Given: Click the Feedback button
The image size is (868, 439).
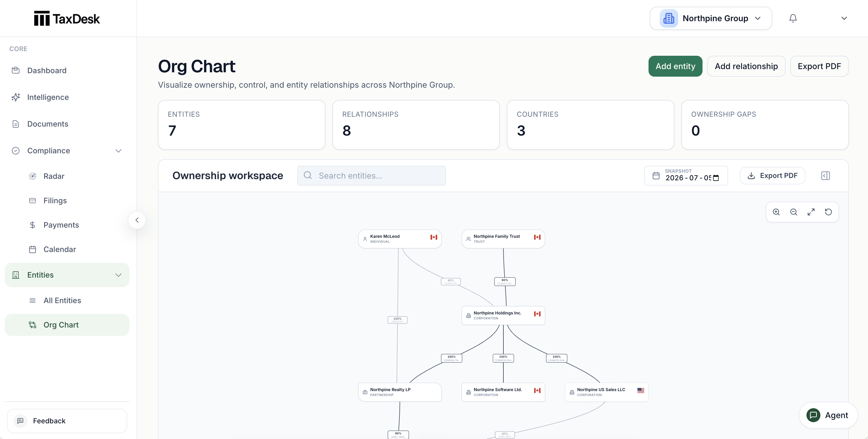Looking at the screenshot, I should [x=67, y=421].
